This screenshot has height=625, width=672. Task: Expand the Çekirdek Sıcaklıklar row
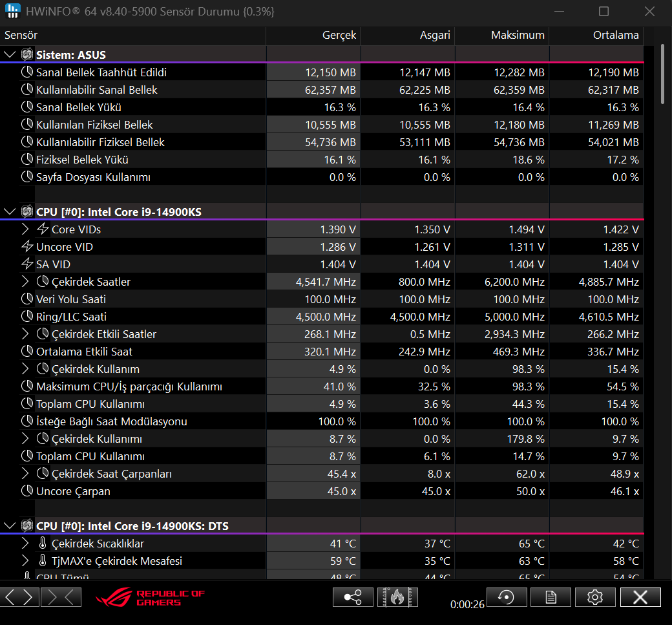pyautogui.click(x=25, y=543)
